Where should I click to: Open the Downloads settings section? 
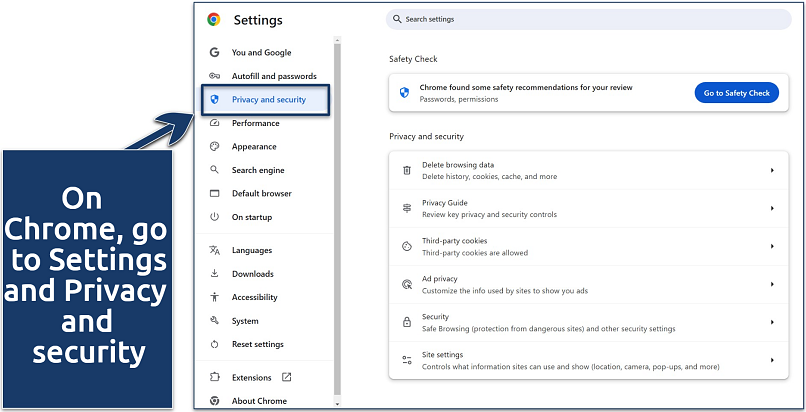click(252, 274)
